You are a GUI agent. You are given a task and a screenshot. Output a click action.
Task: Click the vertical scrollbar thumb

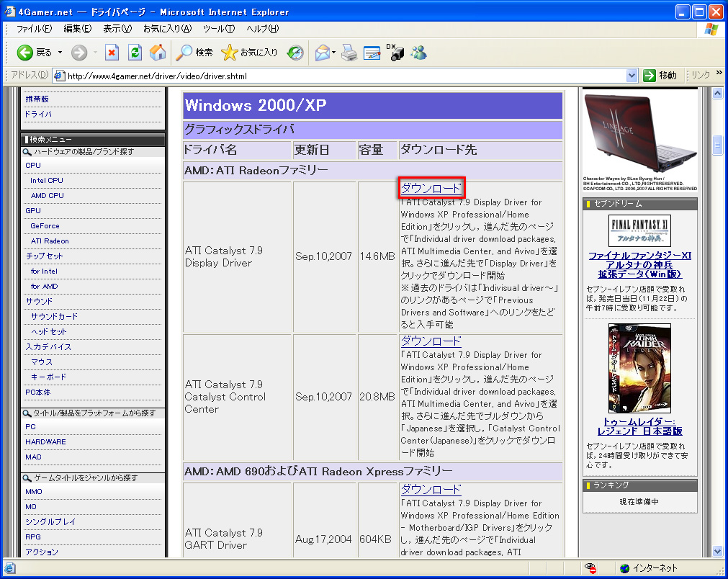(717, 145)
